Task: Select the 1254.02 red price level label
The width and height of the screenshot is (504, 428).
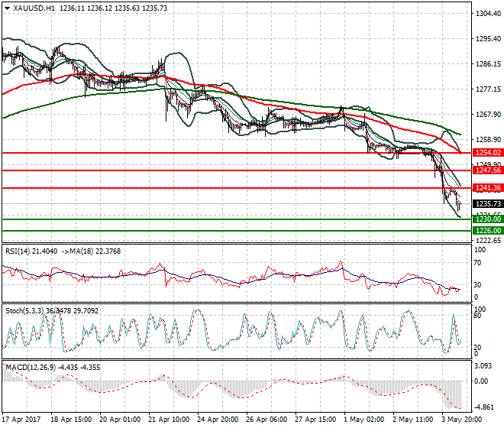Action: (x=488, y=153)
